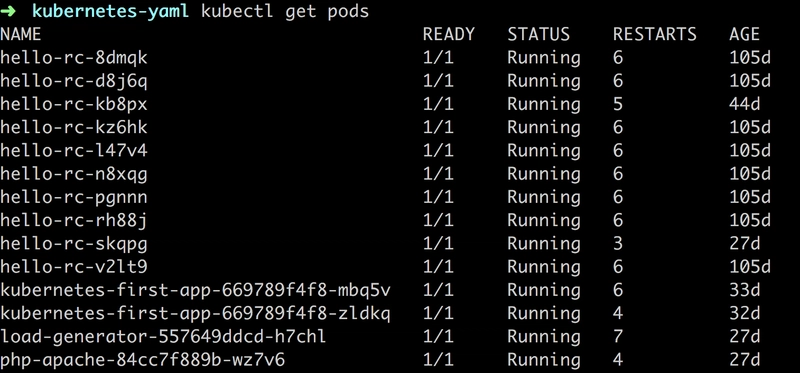The image size is (800, 373).
Task: Select pod name hello-rc-skqpg
Action: (73, 244)
